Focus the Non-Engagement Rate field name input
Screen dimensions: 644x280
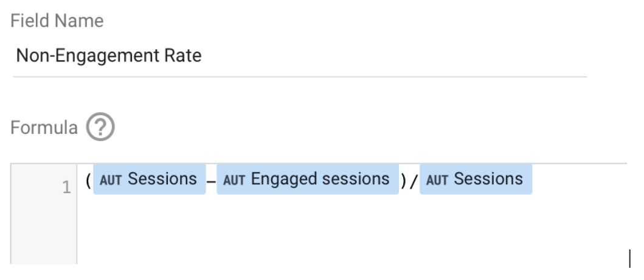[x=300, y=56]
